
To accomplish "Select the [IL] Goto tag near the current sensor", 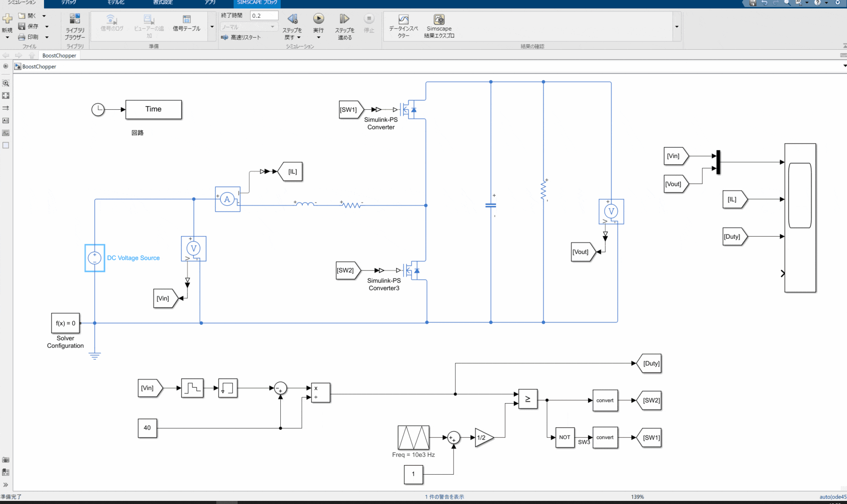I will pos(290,171).
